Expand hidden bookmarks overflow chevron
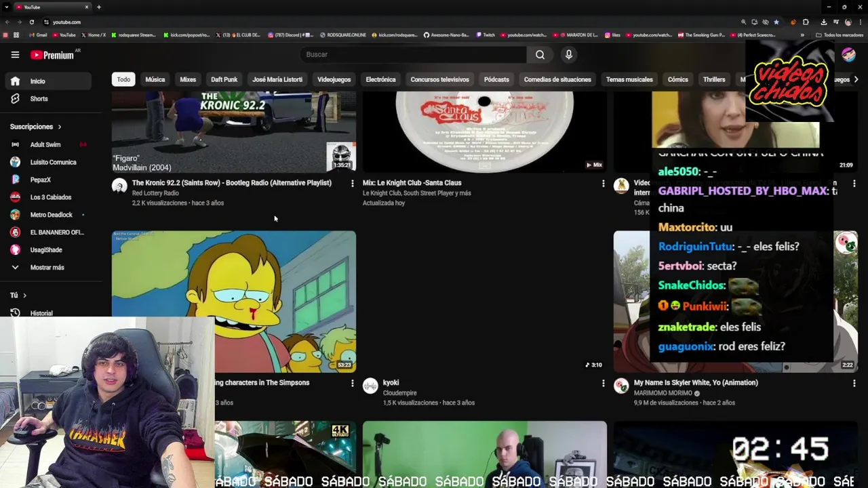Image resolution: width=868 pixels, height=488 pixels. coord(802,35)
